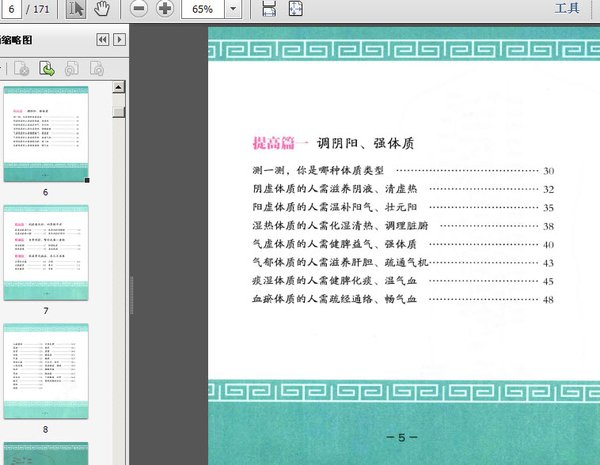This screenshot has width=600, height=465.
Task: Click the page number field showing 6
Action: 11,8
